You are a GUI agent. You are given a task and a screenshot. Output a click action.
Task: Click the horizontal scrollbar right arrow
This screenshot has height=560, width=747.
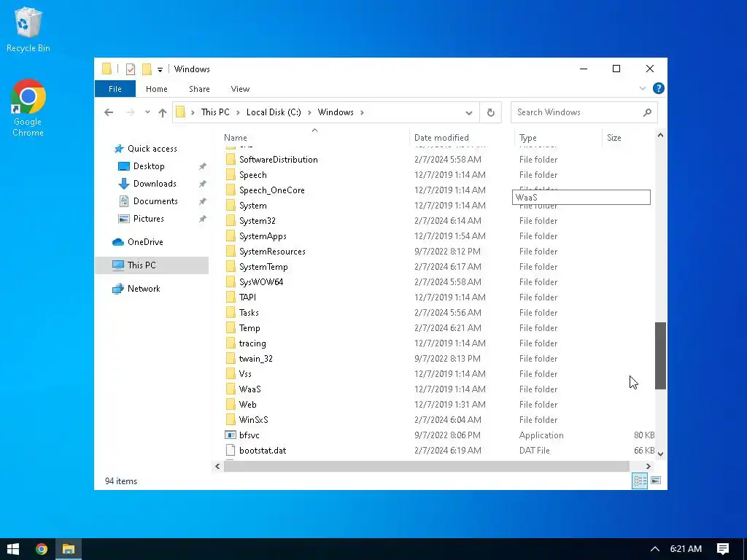(x=649, y=466)
